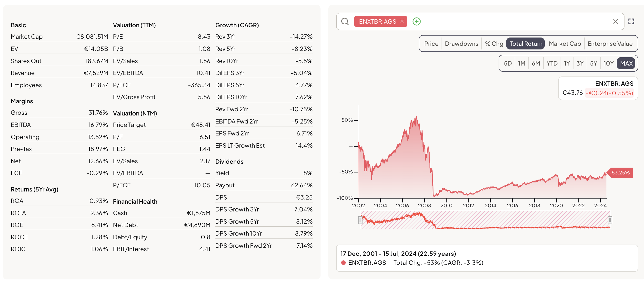The height and width of the screenshot is (286, 644).
Task: Add another ticker with green plus icon
Action: click(416, 21)
